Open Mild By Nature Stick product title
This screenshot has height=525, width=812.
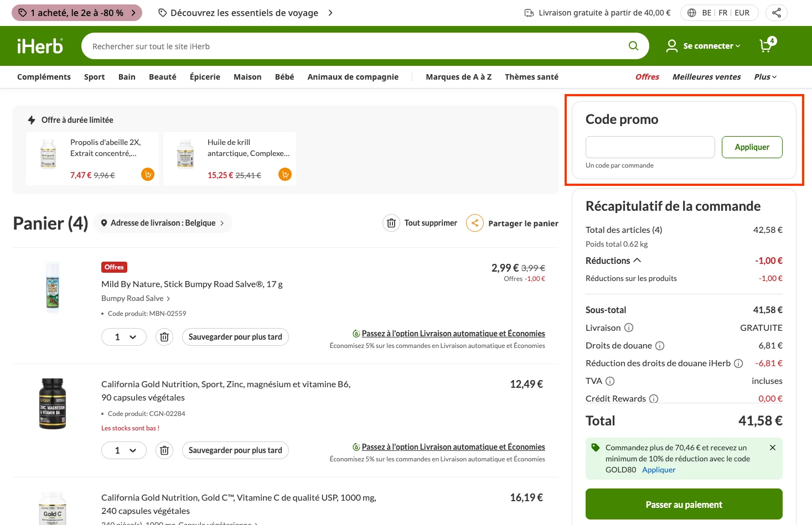192,284
